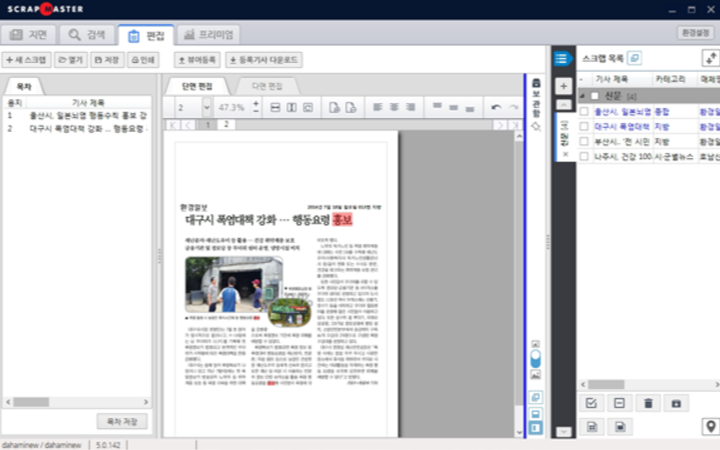The height and width of the screenshot is (450, 720).
Task: Go to next page arrow
Action: tap(500, 125)
